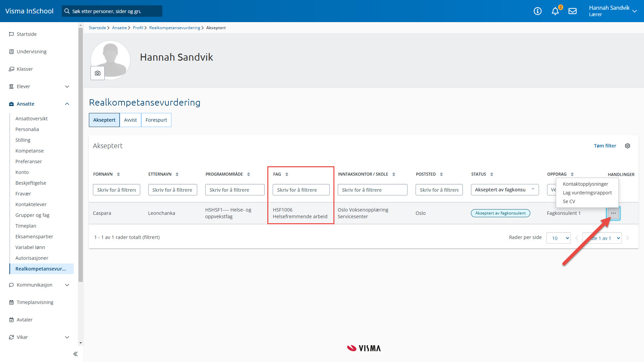
Task: Click profile avatar picture
Action: [x=110, y=60]
